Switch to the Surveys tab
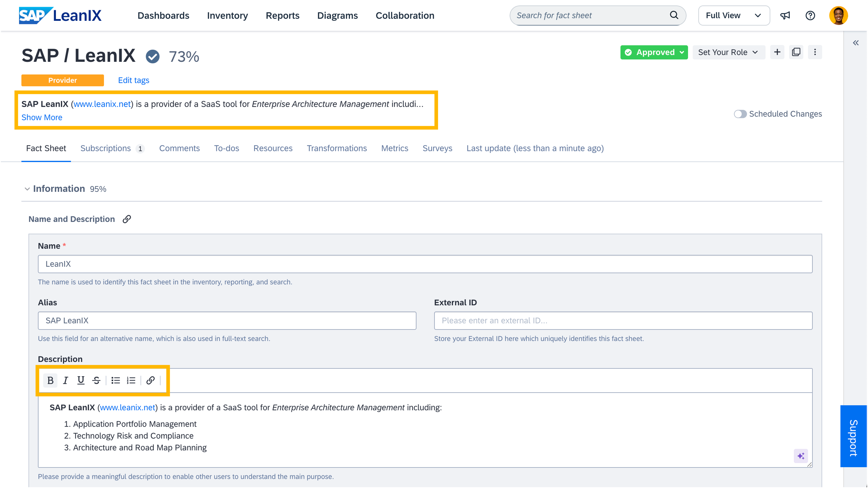Image resolution: width=868 pixels, height=488 pixels. point(437,148)
